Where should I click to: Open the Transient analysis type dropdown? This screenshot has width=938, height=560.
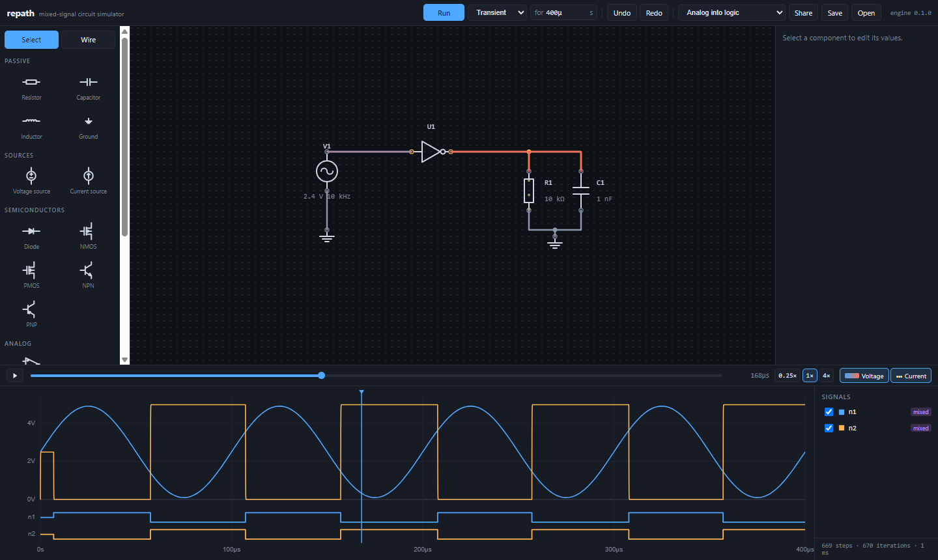pyautogui.click(x=497, y=12)
